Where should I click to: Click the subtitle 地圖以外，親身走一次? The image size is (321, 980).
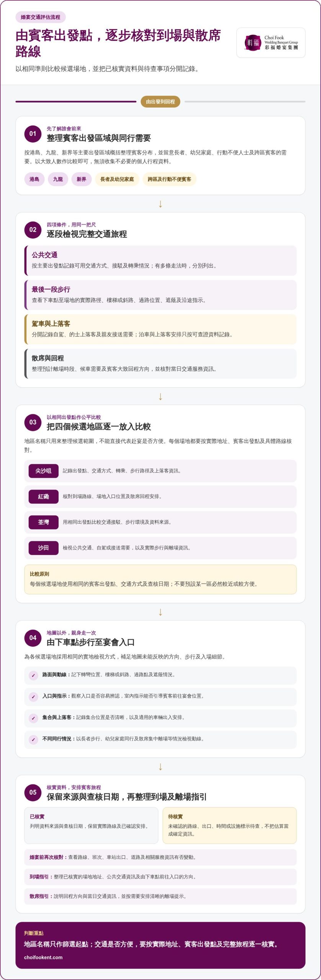pyautogui.click(x=71, y=633)
